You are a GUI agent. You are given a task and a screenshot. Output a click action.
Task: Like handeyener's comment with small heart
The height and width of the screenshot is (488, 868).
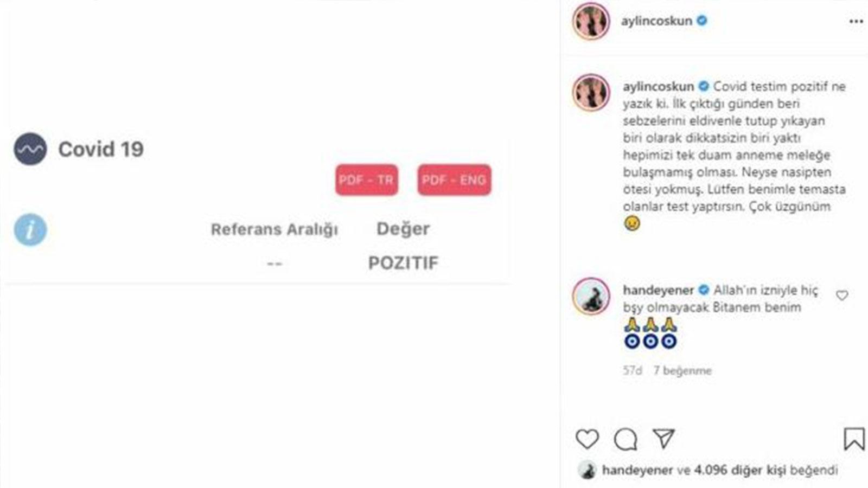pyautogui.click(x=842, y=296)
